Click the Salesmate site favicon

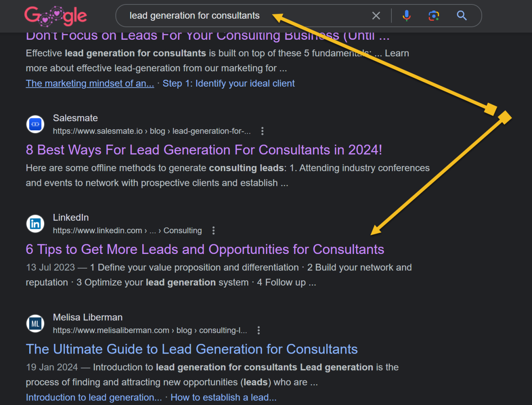coord(35,124)
